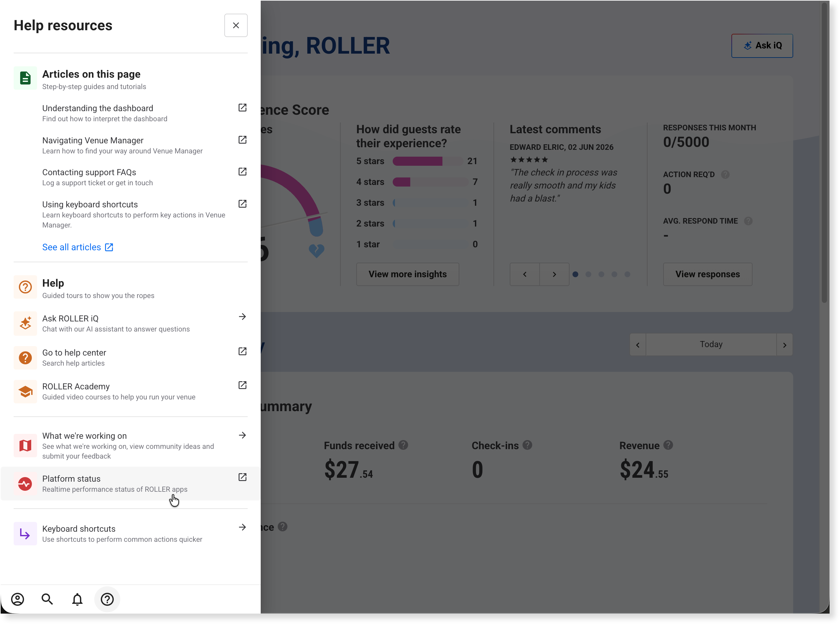840x624 pixels.
Task: Click the See all articles link
Action: point(78,247)
